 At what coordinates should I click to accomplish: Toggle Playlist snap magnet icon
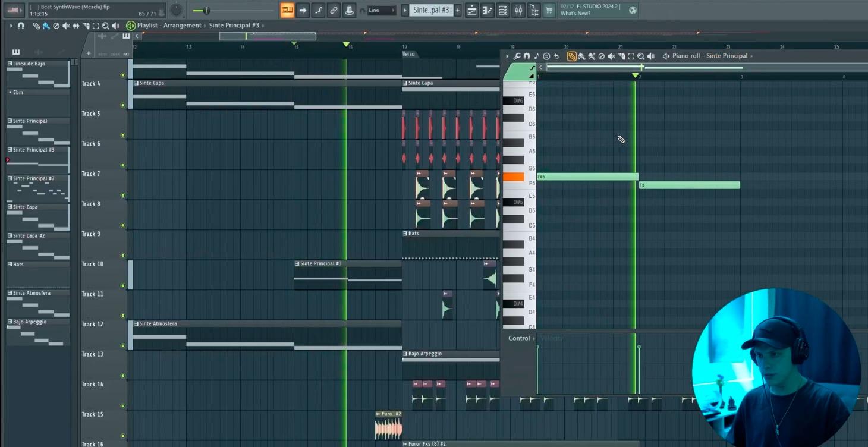pos(21,26)
